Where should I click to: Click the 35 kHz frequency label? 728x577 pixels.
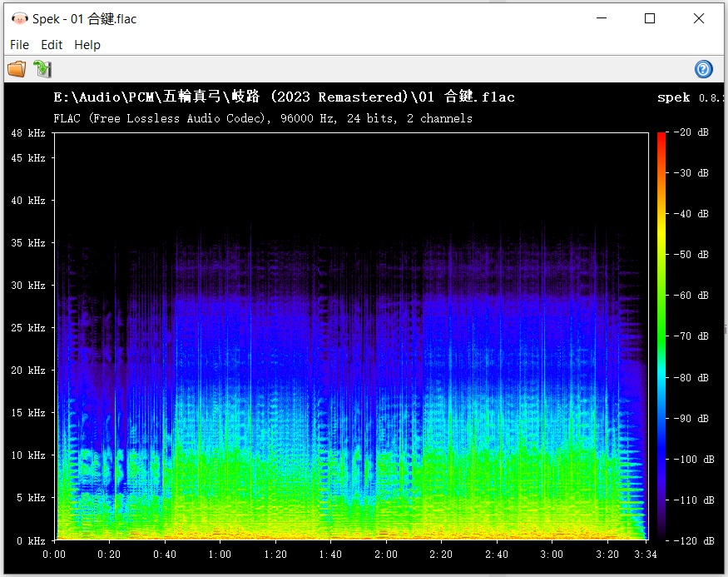tap(28, 242)
